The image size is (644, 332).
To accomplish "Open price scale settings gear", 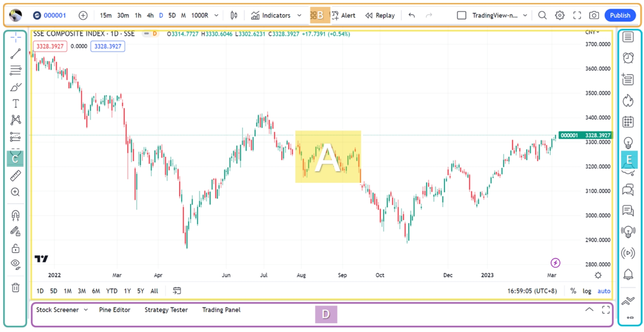I will click(x=598, y=275).
